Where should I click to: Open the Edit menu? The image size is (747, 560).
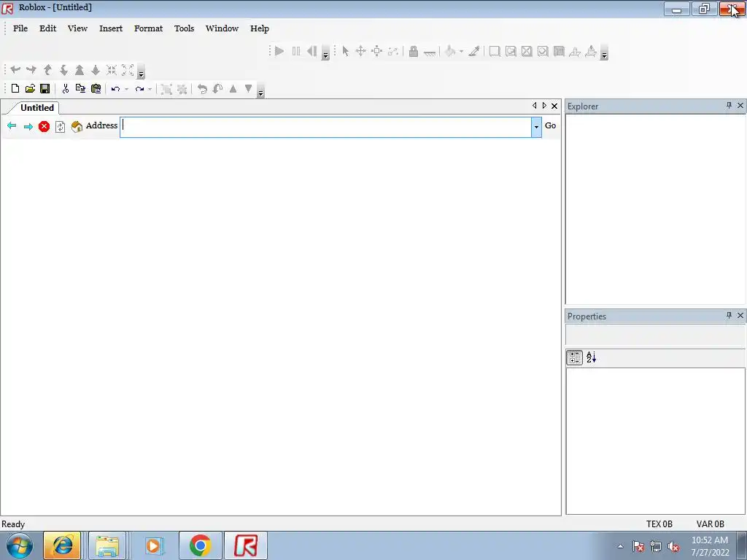coord(47,28)
